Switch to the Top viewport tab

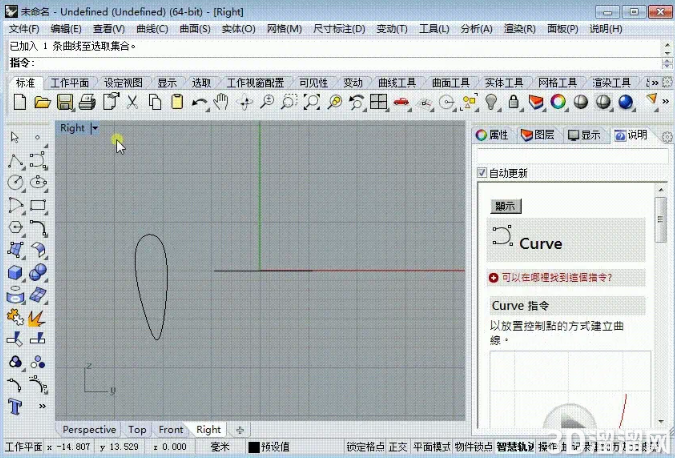(x=137, y=430)
